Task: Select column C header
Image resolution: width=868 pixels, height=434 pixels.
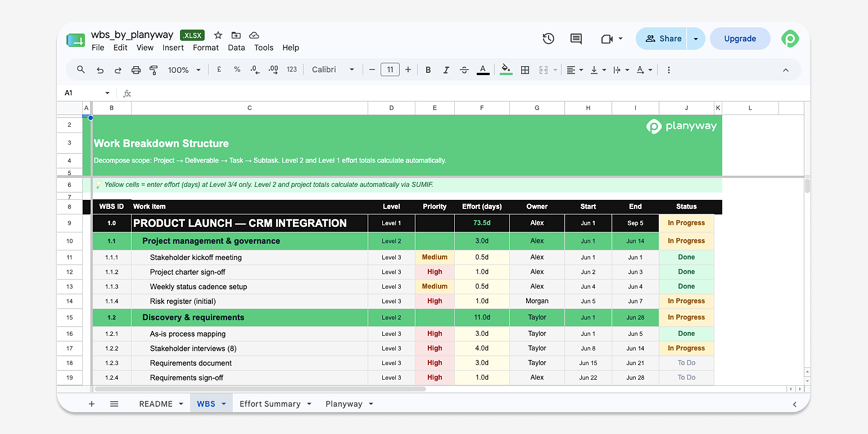Action: (249, 108)
